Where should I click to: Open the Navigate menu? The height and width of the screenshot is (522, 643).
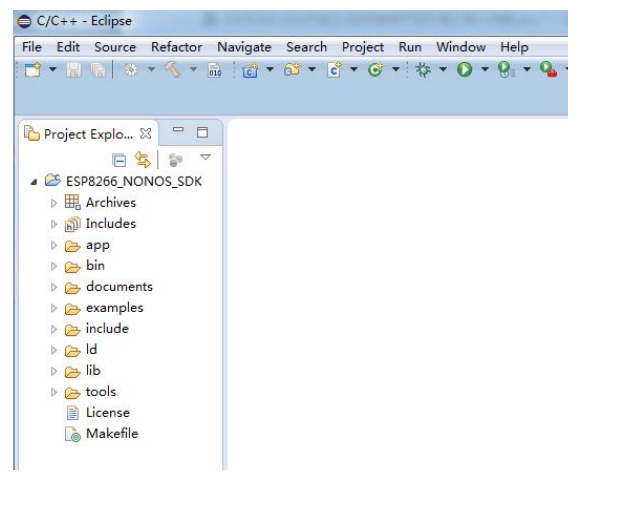pyautogui.click(x=244, y=48)
